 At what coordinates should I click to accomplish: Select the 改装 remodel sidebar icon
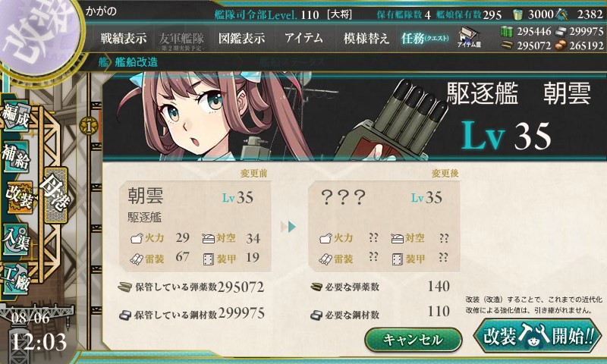18,196
